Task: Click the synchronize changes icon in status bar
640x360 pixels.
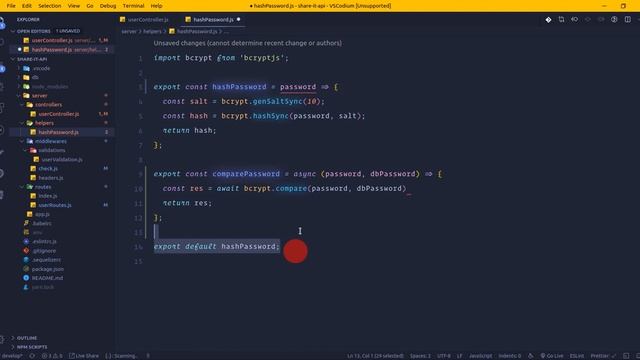Action: 32,356
